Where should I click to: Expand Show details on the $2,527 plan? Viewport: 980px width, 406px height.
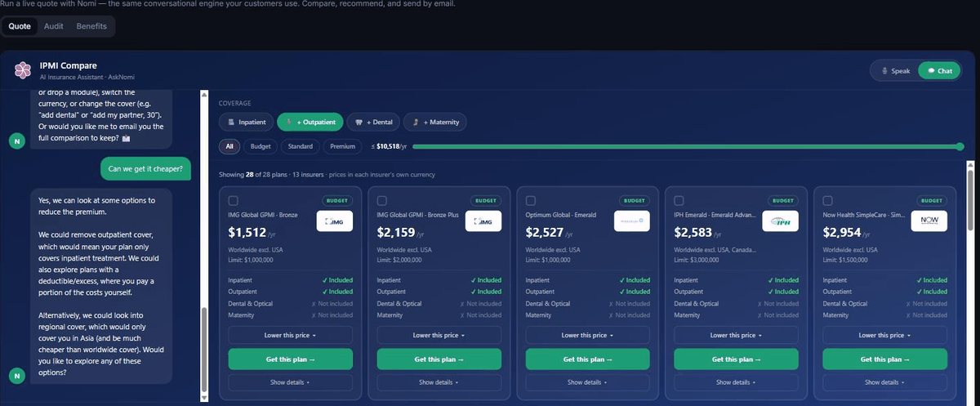[588, 382]
